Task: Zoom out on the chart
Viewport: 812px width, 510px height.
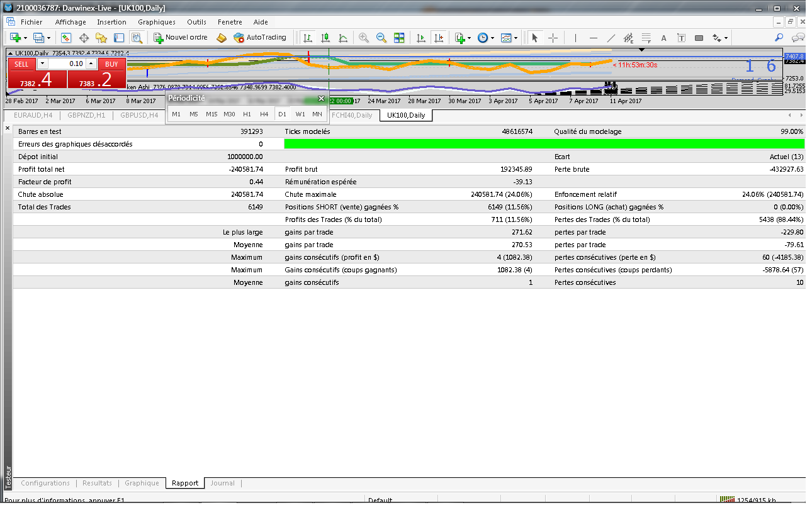Action: pos(381,38)
